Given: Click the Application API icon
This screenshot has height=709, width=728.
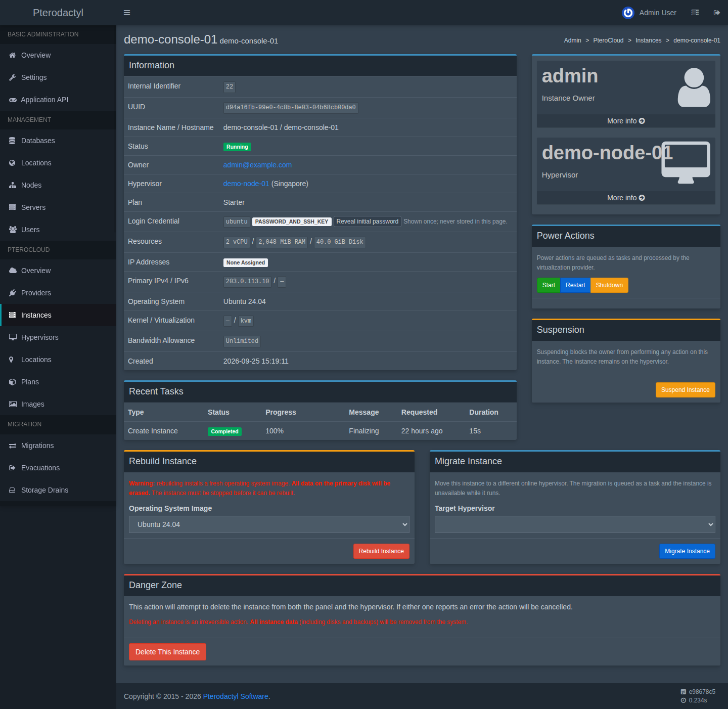Looking at the screenshot, I should click(x=13, y=100).
